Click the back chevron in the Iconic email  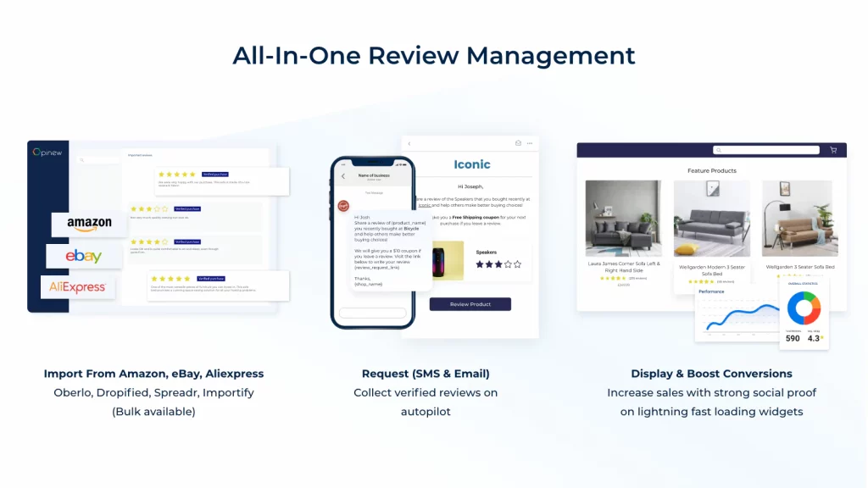pyautogui.click(x=409, y=144)
